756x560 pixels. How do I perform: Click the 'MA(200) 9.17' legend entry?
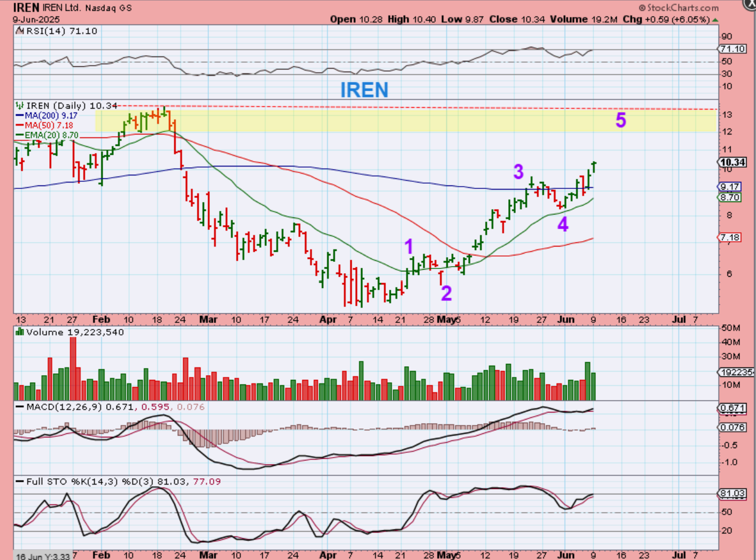tap(50, 117)
